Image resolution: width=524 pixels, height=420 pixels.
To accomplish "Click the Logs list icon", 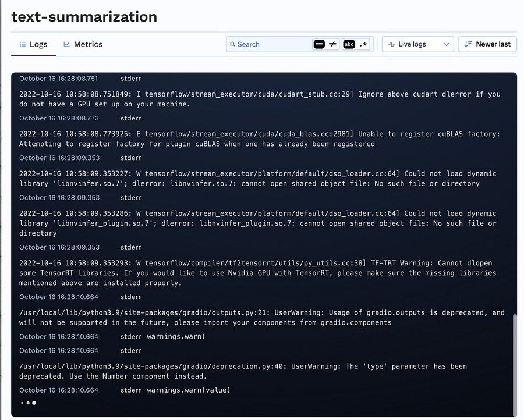I will coord(23,44).
